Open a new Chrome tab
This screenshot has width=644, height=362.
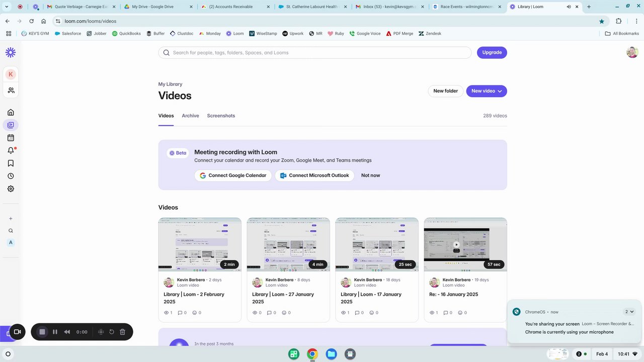pos(589,7)
